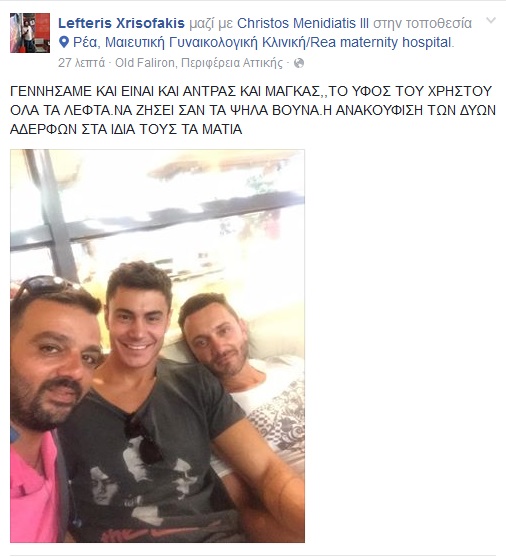Open Old Faliron, Περιφέρεια Αττικής location link
The width and height of the screenshot is (506, 557).
199,63
